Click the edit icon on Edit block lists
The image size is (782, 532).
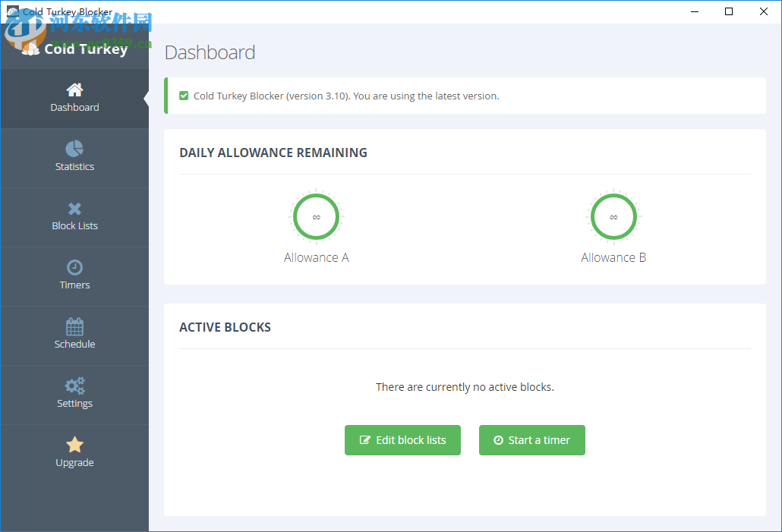click(x=365, y=440)
